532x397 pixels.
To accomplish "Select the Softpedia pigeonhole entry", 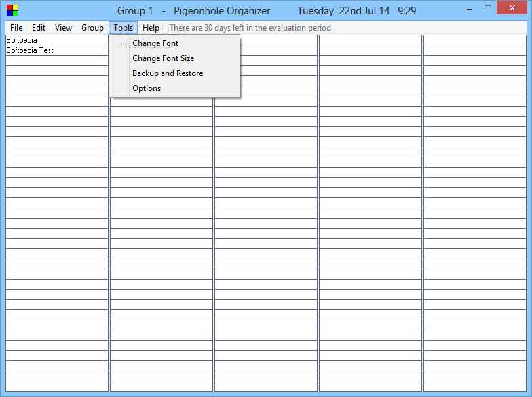I will coord(57,40).
